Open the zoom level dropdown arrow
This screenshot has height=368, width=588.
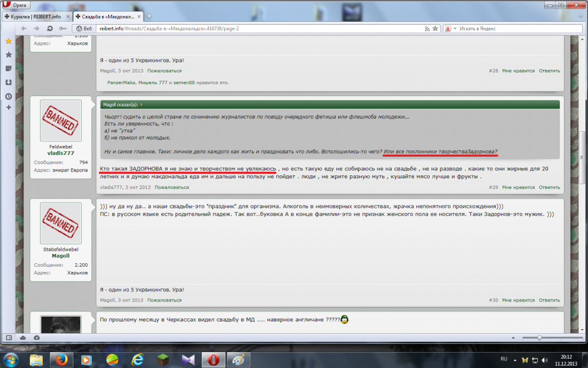click(x=513, y=338)
